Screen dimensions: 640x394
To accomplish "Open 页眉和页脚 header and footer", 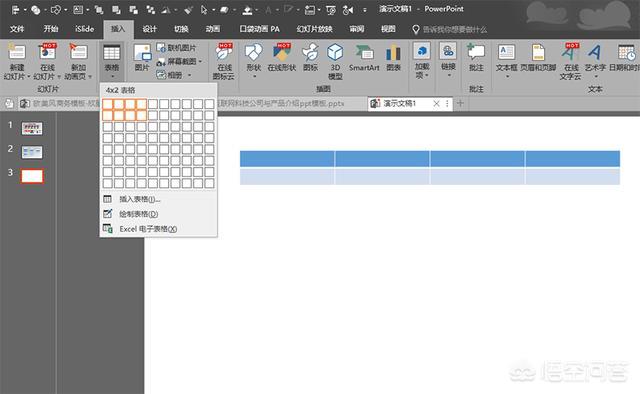I will [538, 58].
